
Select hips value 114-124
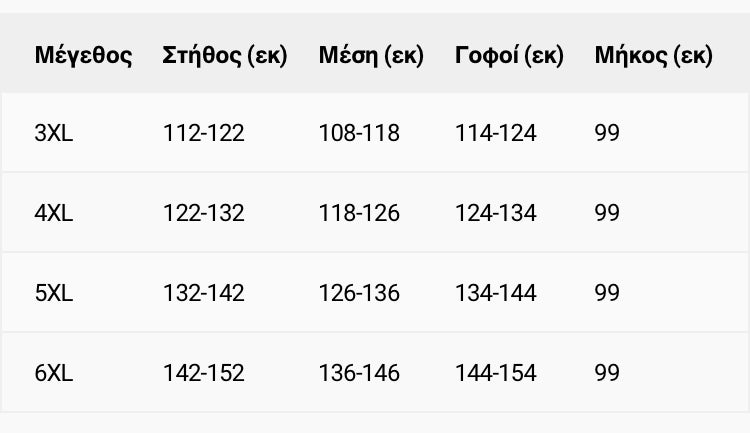coord(495,133)
